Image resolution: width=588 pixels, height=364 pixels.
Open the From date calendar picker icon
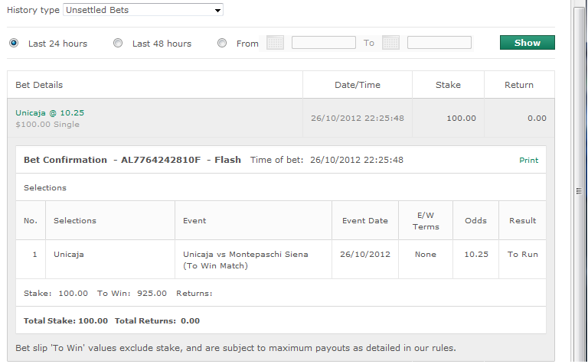point(275,43)
